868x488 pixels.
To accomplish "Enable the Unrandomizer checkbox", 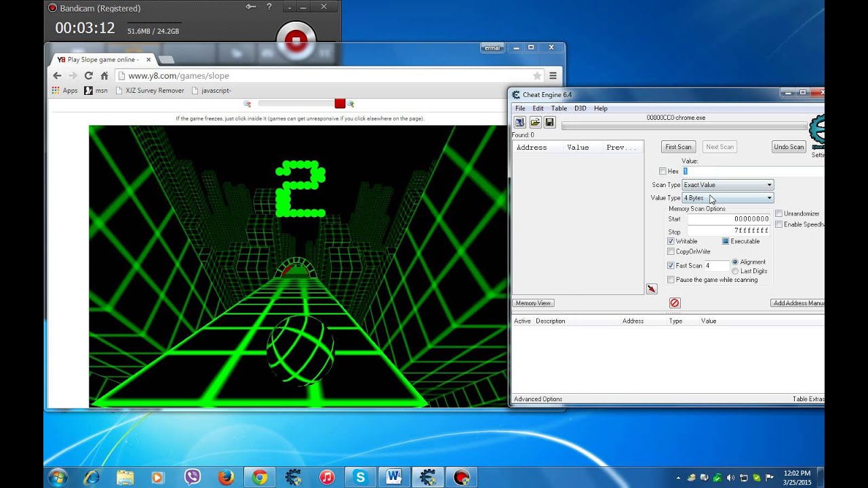I will coord(778,213).
